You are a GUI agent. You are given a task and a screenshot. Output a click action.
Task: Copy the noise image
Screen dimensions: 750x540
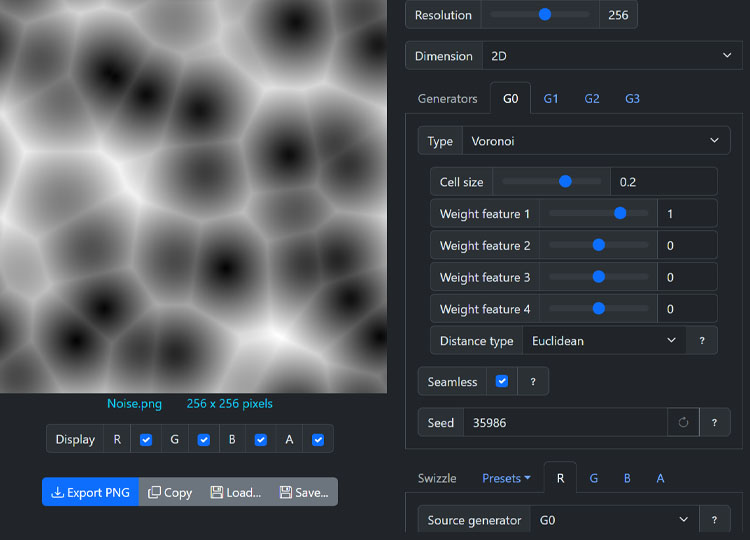pyautogui.click(x=170, y=492)
